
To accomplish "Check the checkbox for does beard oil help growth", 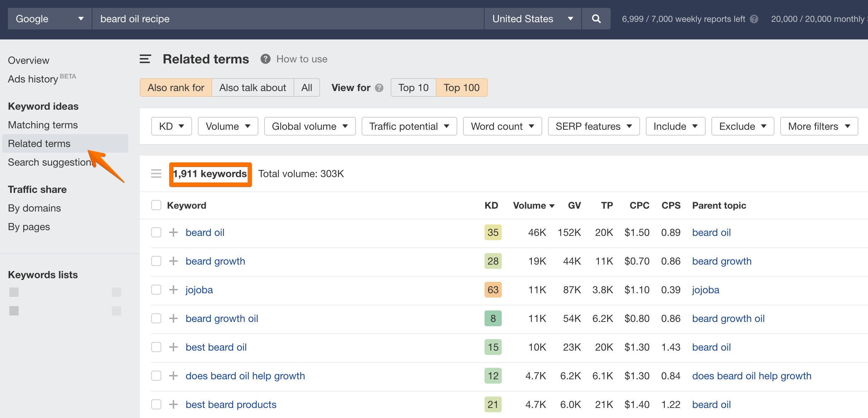I will click(156, 376).
